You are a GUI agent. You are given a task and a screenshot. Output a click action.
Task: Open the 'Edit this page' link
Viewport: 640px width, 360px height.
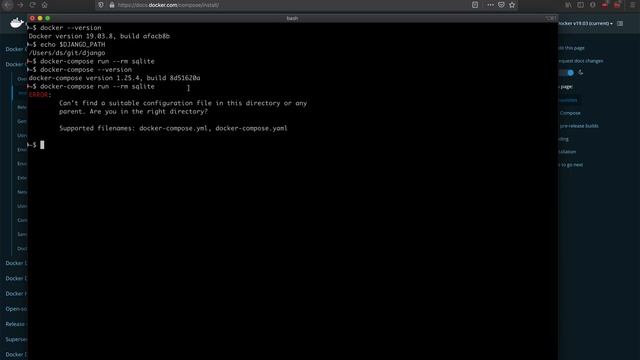tap(571, 48)
